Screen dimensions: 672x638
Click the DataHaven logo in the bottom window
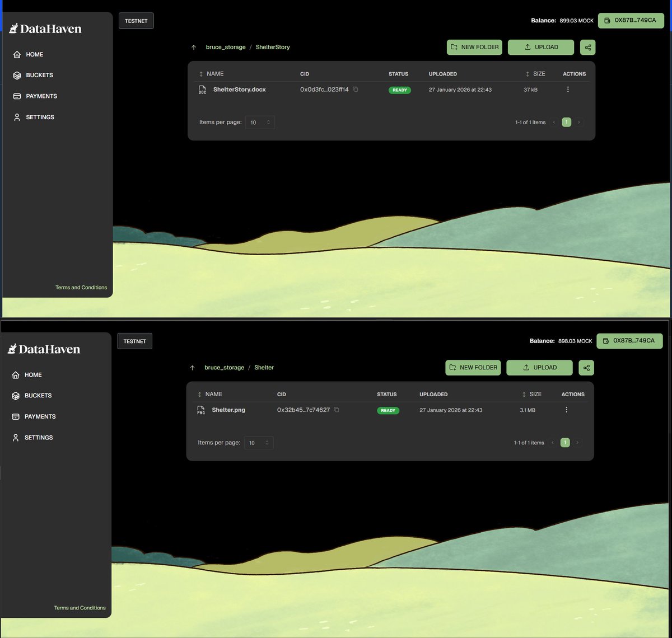[44, 349]
